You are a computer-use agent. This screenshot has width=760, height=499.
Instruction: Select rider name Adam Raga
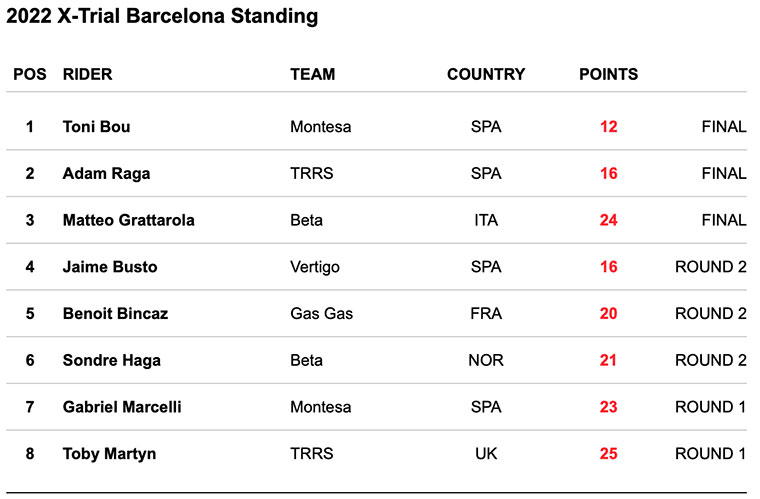point(106,174)
